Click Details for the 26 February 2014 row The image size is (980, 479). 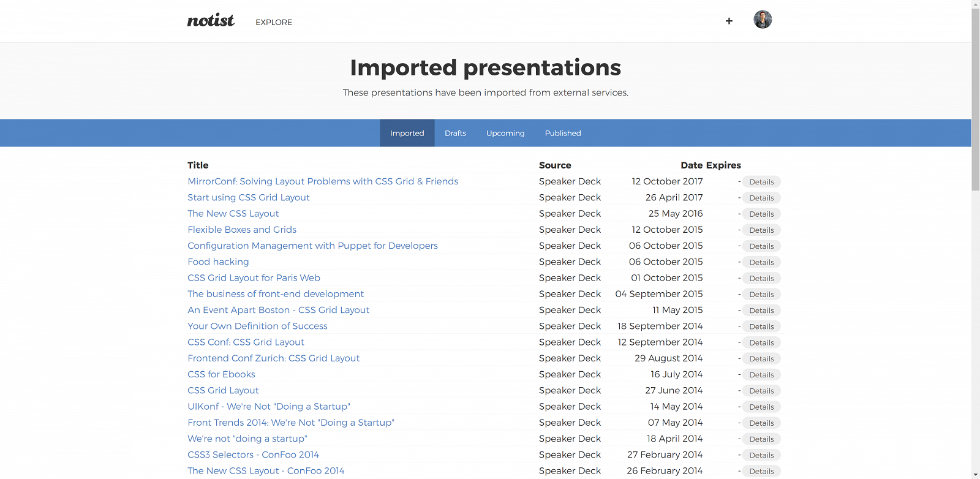[761, 471]
